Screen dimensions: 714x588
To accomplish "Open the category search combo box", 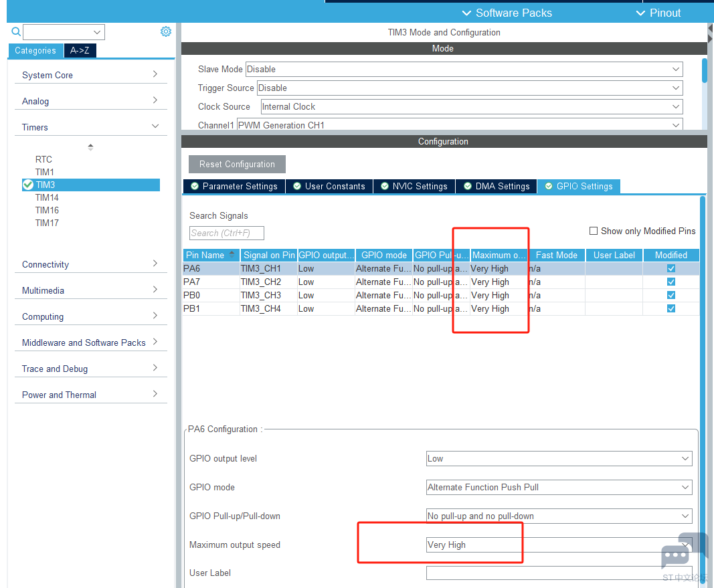I will (64, 32).
